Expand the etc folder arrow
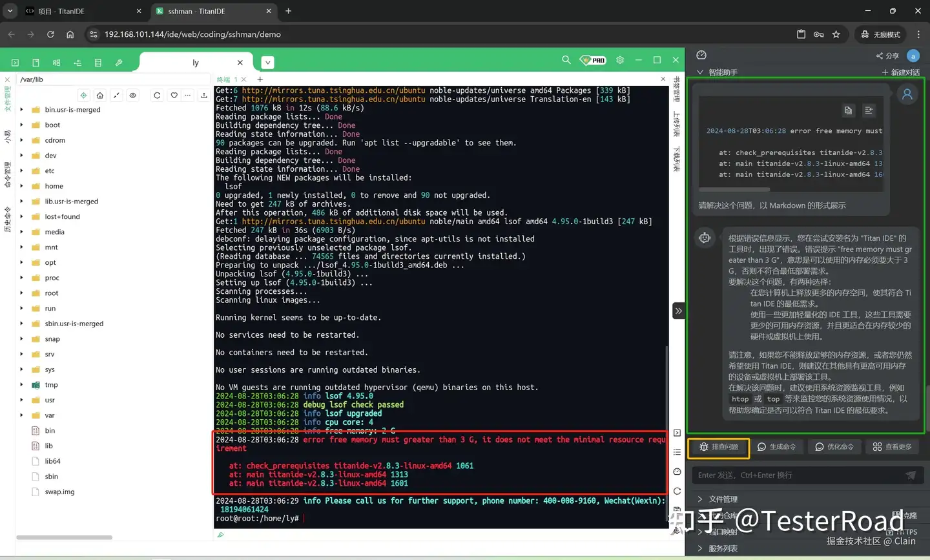The width and height of the screenshot is (930, 560). point(21,171)
